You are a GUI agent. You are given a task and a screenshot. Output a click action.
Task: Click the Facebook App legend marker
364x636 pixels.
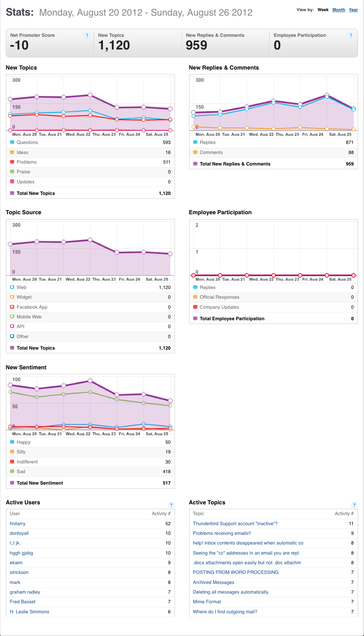[12, 307]
